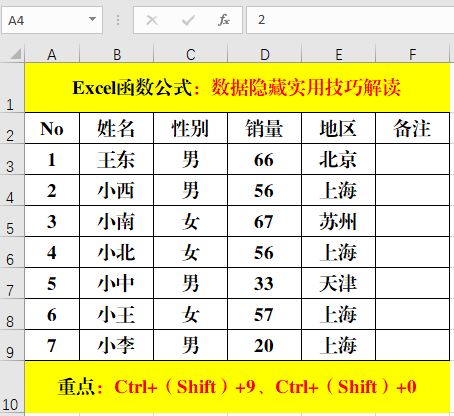Click the Name Box showing A4
This screenshot has height=416, width=454.
(52, 20)
